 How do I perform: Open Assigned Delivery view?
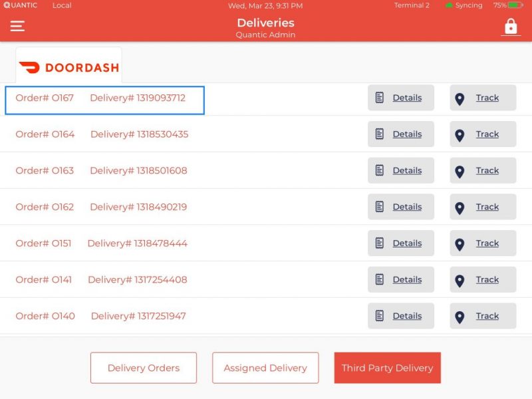[265, 367]
